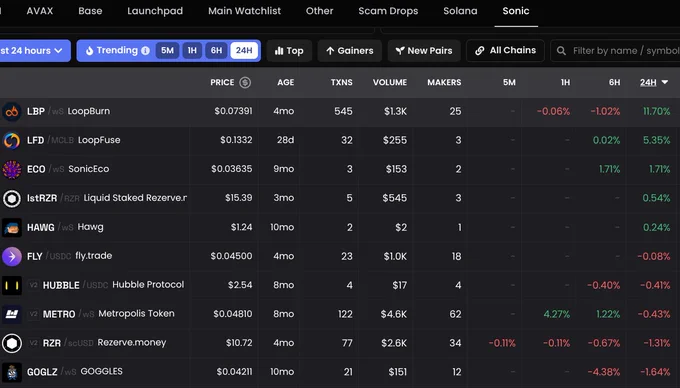
Task: Open the Last 24 hours dropdown
Action: [35, 51]
